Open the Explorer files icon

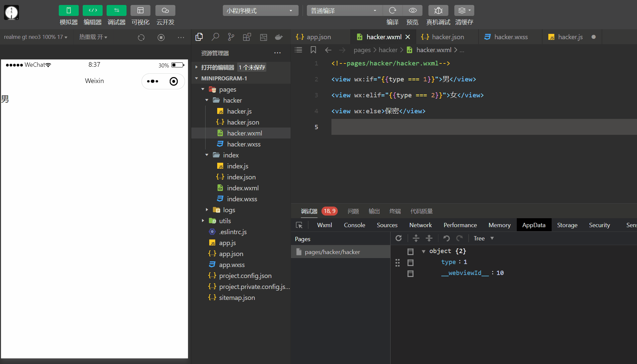coord(199,37)
